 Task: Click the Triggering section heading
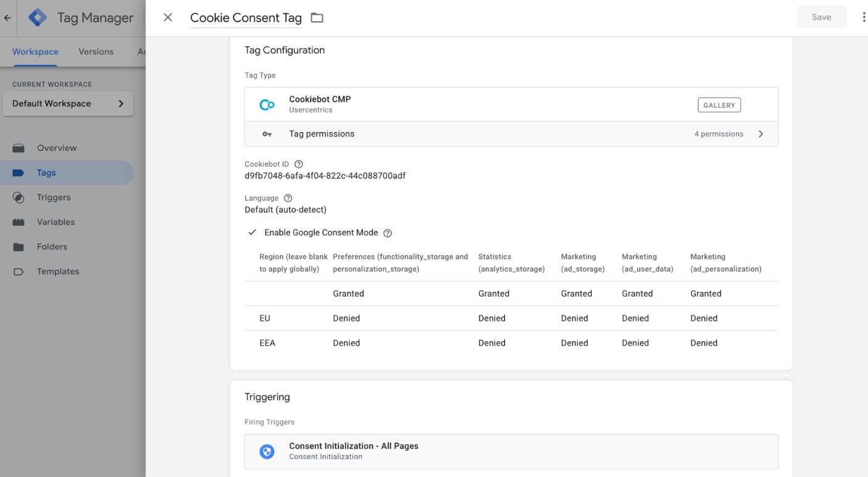tap(267, 397)
